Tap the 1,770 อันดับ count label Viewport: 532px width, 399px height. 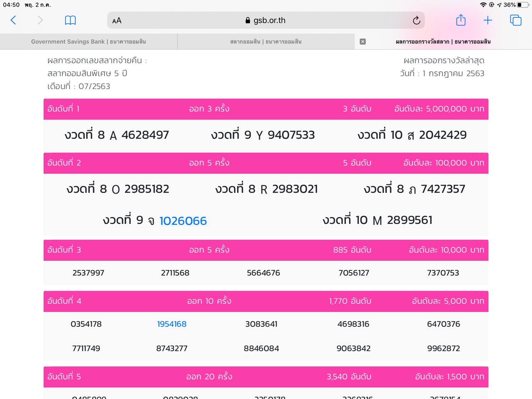(350, 301)
